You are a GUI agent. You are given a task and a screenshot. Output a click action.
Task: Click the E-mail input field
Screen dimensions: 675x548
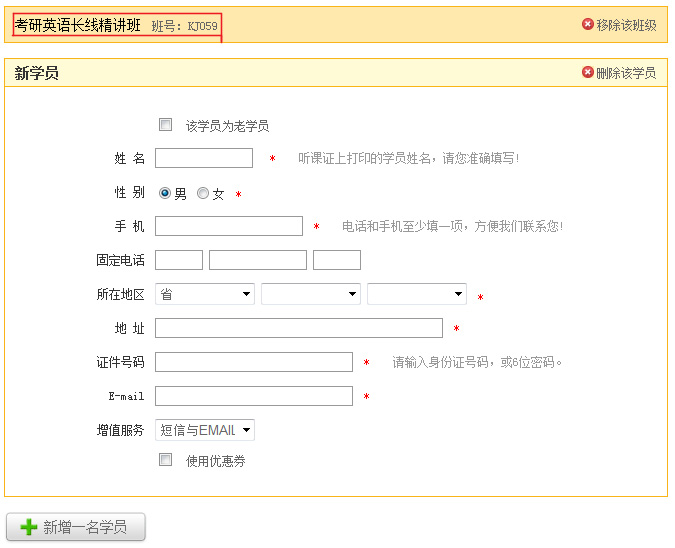tap(254, 396)
